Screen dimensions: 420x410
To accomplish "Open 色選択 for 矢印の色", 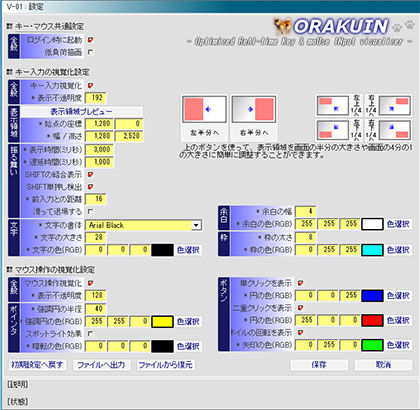I will 398,345.
